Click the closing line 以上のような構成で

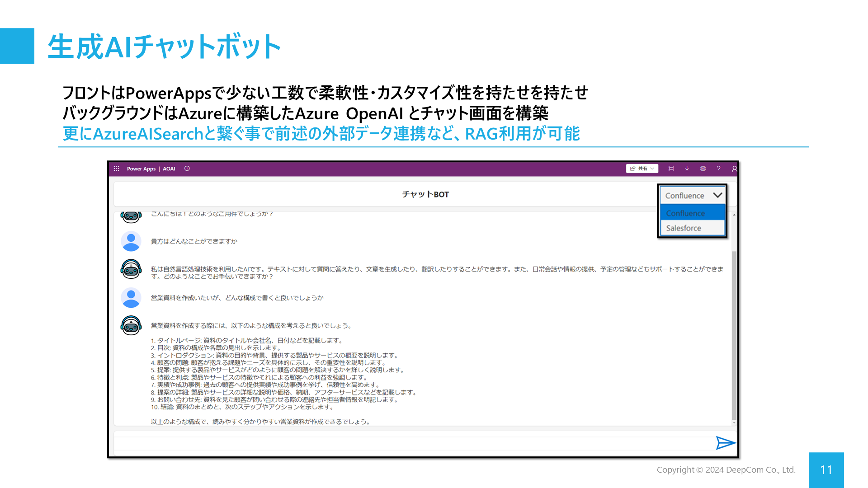click(261, 422)
